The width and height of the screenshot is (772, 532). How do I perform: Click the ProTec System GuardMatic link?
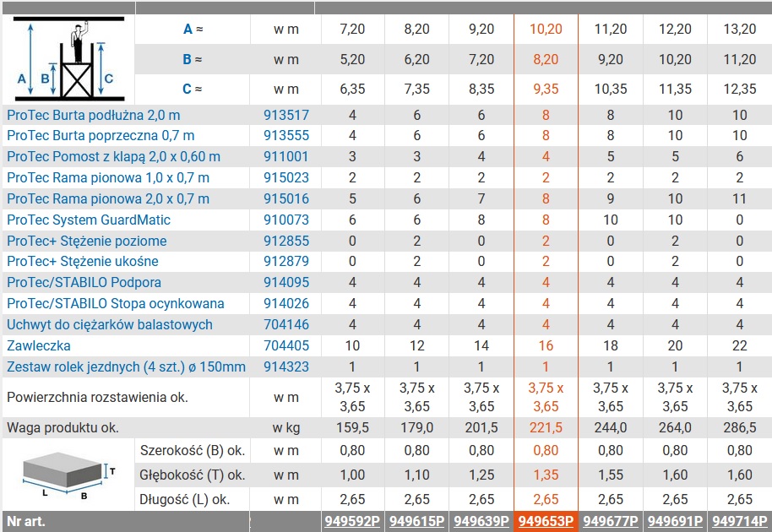tap(89, 220)
